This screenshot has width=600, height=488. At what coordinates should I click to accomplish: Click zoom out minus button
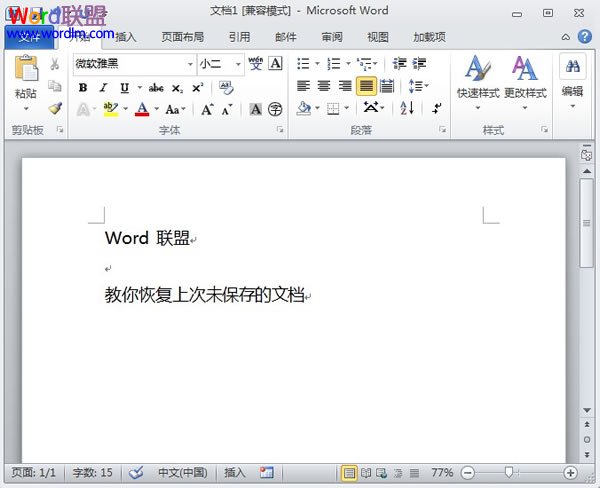[x=468, y=473]
